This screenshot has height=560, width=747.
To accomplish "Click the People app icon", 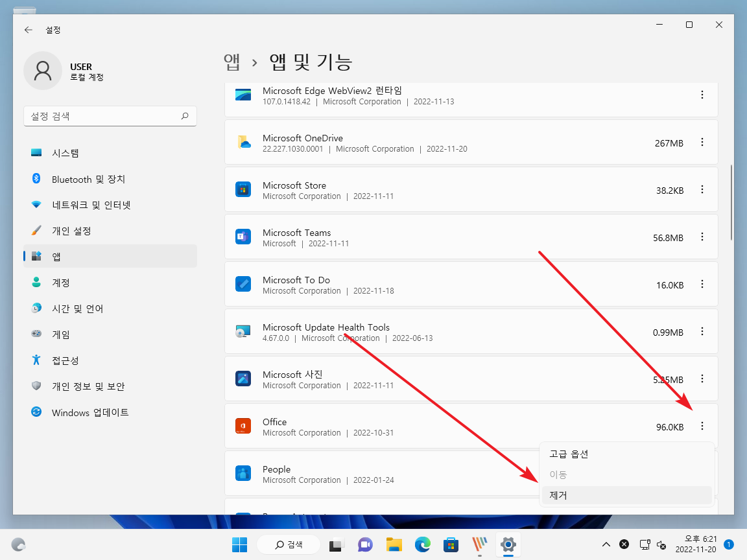I will (x=243, y=473).
